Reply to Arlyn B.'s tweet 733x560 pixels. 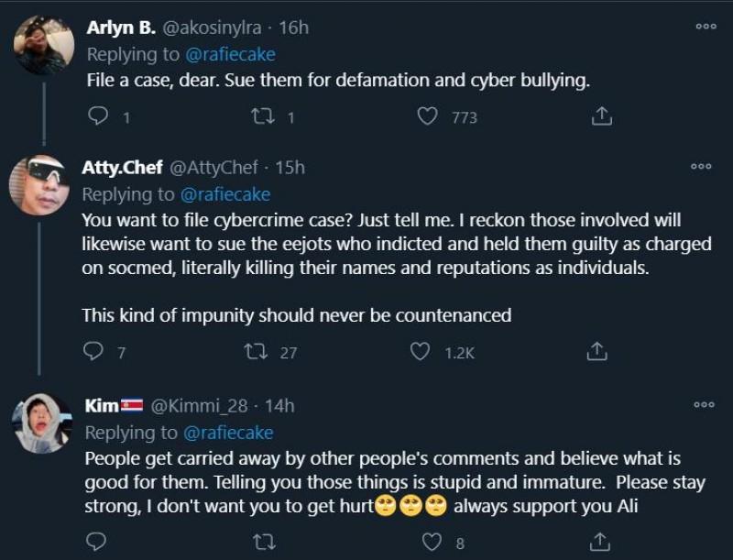pos(96,116)
